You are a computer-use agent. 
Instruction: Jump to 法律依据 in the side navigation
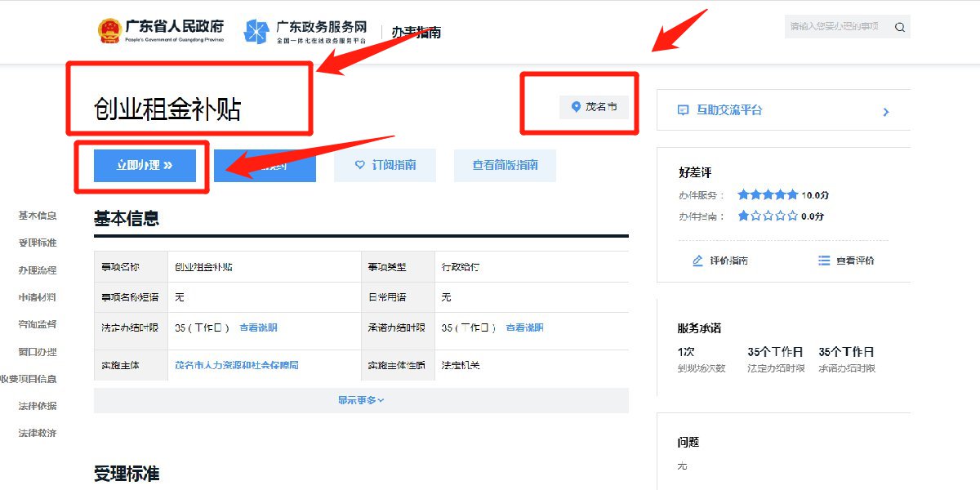click(38, 406)
